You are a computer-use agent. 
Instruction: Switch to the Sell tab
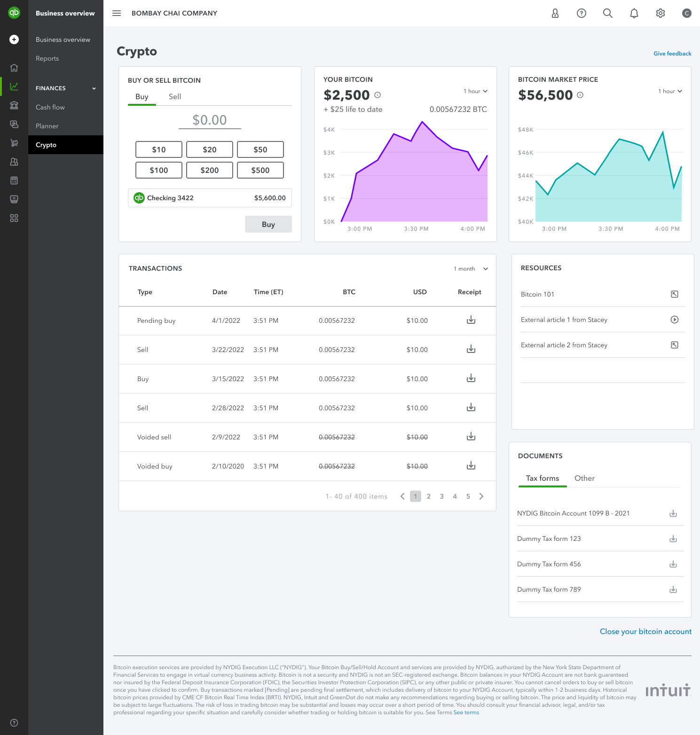175,96
